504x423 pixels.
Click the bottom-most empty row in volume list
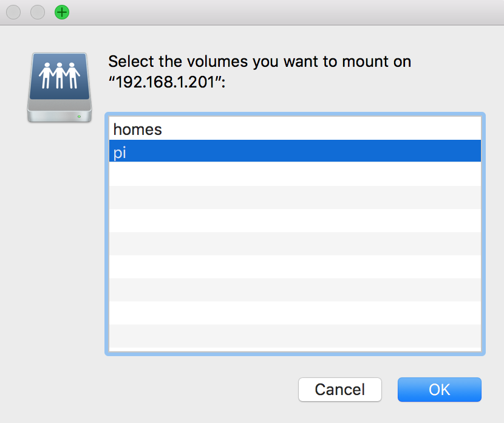pos(295,336)
